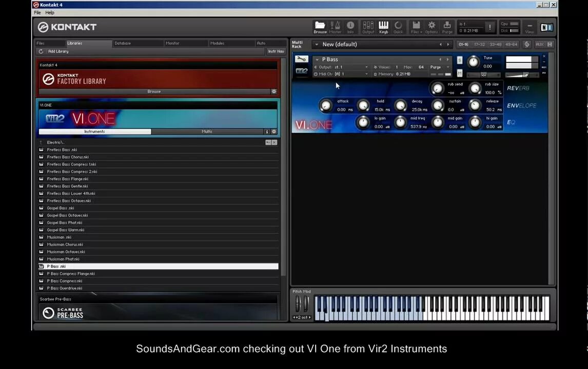Open the New (default) multi dropdown
Screen dimensions: 588x369
317,44
